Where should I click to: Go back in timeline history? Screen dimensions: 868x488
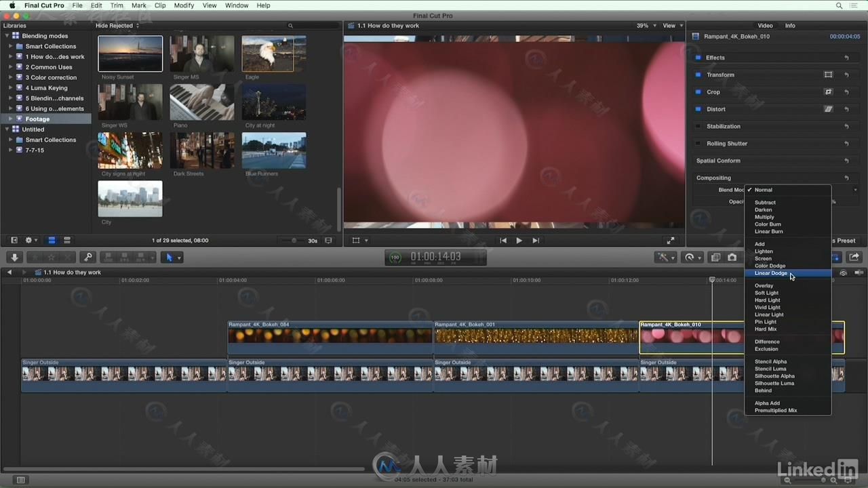click(9, 272)
